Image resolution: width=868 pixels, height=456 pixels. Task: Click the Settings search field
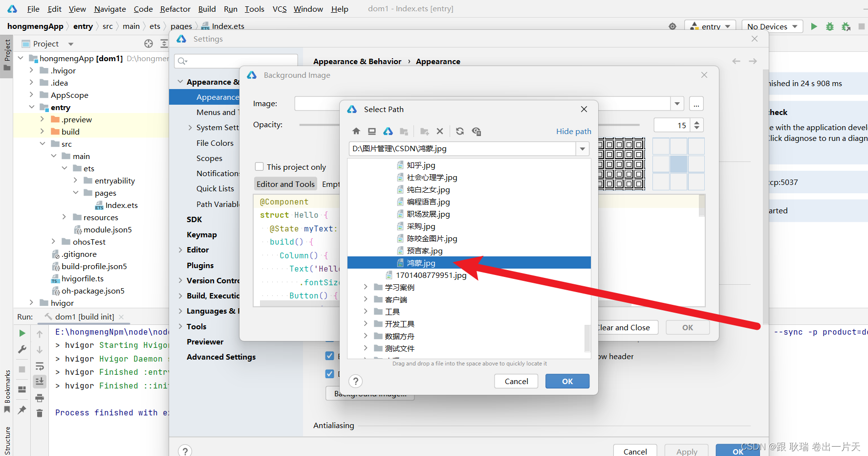[x=236, y=61]
